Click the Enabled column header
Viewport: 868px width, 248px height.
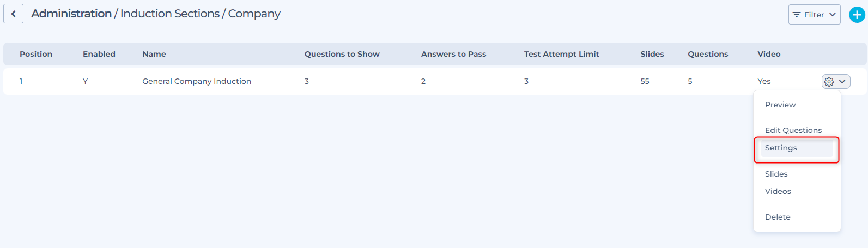click(99, 54)
